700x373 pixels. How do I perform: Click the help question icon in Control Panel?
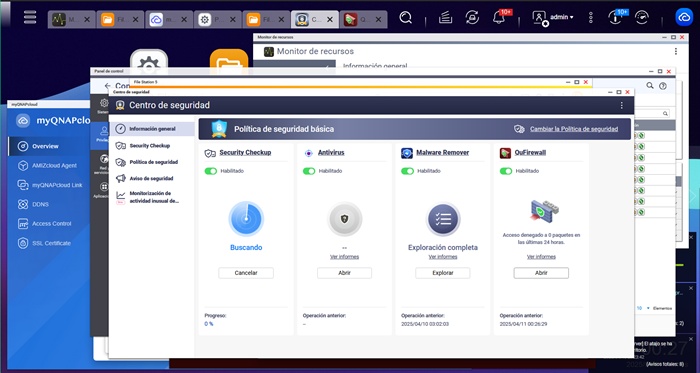click(x=663, y=86)
